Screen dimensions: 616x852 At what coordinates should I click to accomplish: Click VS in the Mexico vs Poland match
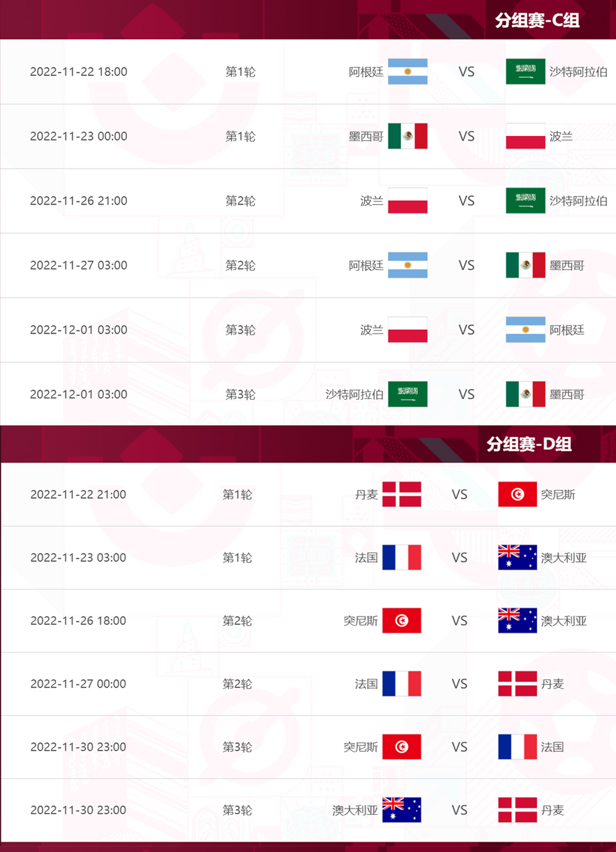tap(466, 136)
